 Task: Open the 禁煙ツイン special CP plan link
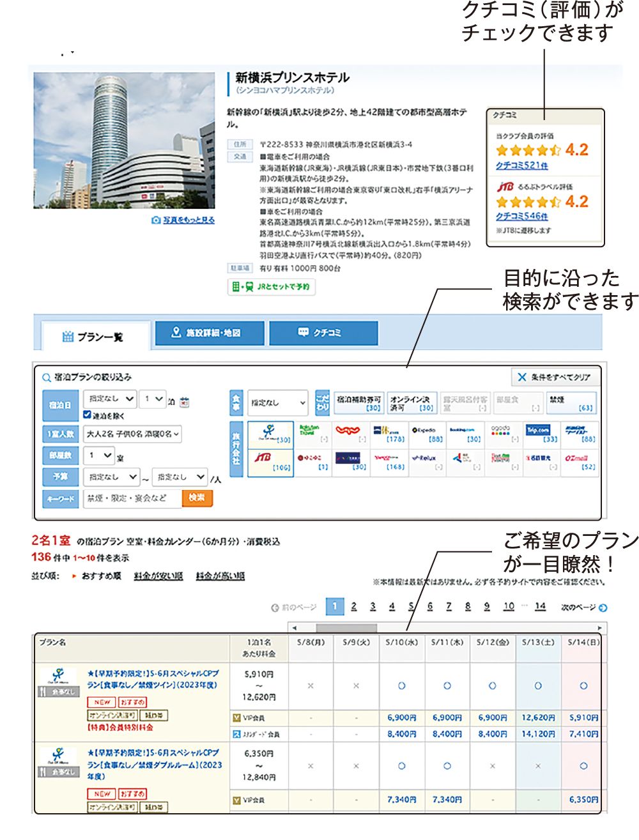(x=153, y=679)
